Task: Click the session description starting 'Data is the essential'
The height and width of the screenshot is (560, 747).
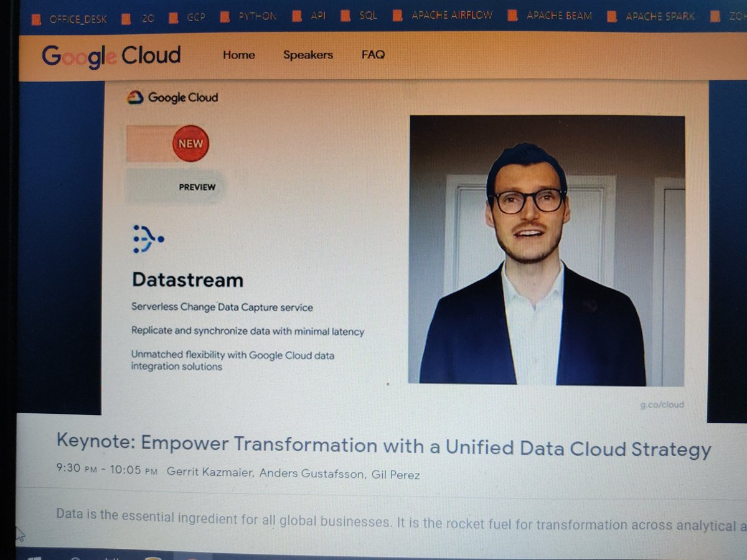Action: [402, 521]
